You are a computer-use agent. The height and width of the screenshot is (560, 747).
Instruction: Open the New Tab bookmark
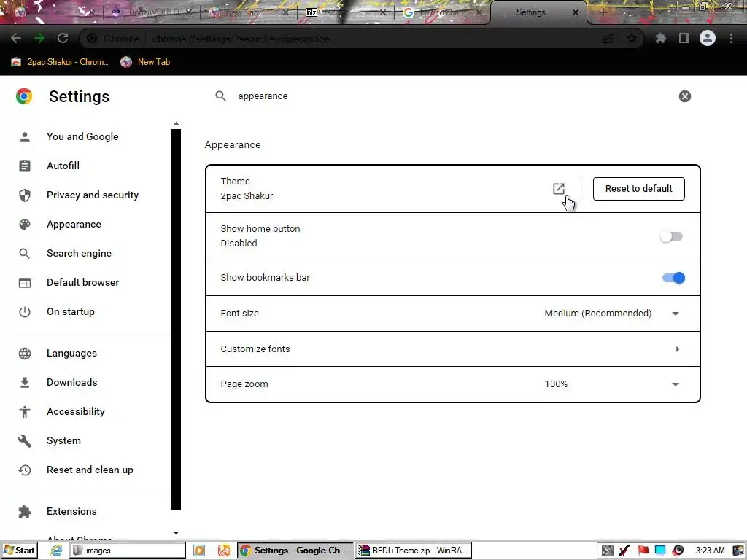pos(145,62)
